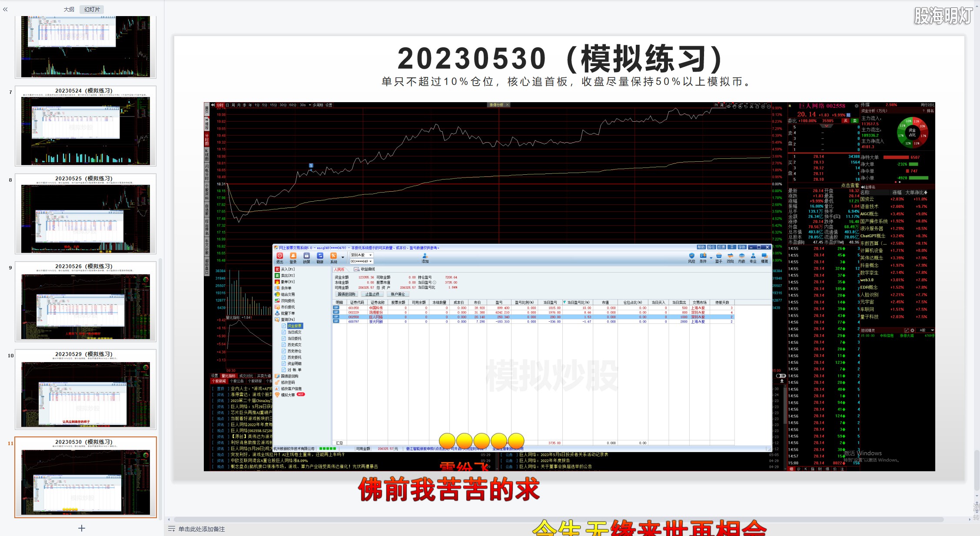This screenshot has width=980, height=536.
Task: Collapse the slide panel with double-chevron icon
Action: [x=5, y=9]
